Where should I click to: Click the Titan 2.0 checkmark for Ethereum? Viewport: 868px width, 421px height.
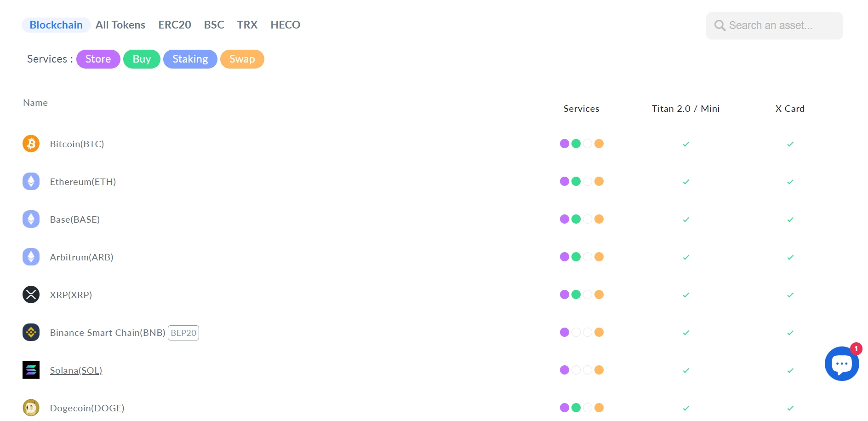686,182
